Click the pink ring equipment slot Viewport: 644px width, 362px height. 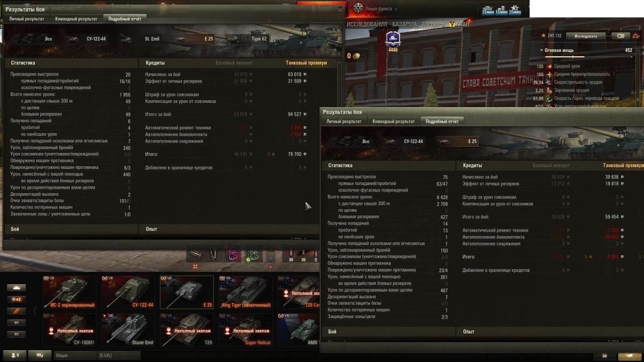pyautogui.click(x=233, y=254)
